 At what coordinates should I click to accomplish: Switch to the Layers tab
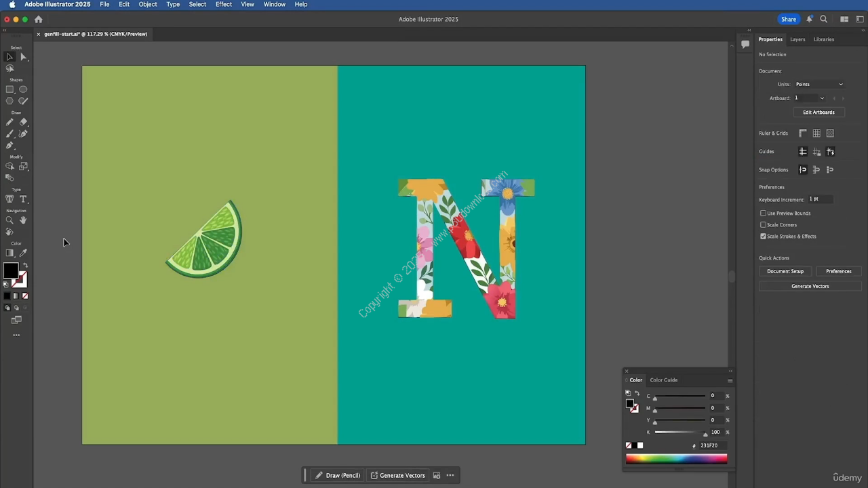tap(797, 39)
